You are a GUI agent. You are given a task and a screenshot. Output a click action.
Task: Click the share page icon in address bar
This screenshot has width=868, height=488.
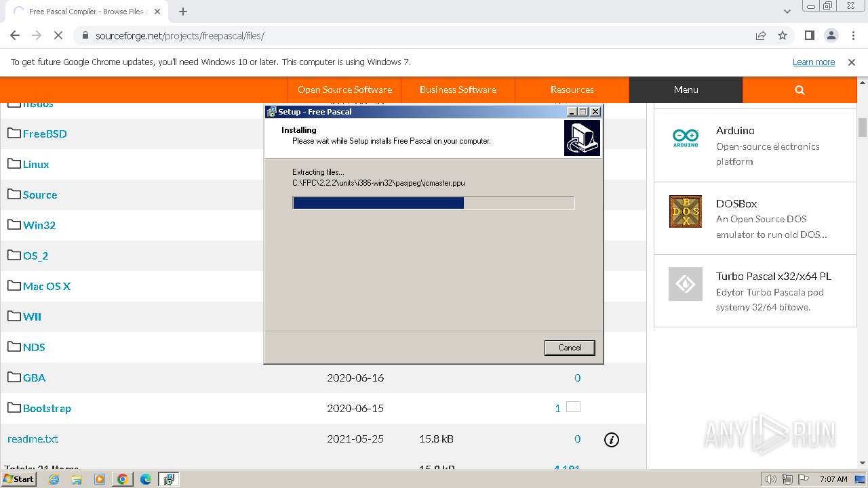point(761,35)
